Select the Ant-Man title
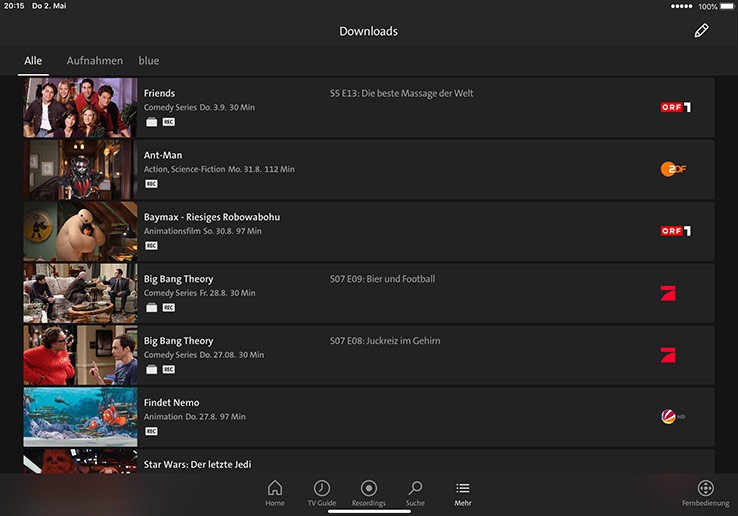The width and height of the screenshot is (738, 516). pos(163,155)
